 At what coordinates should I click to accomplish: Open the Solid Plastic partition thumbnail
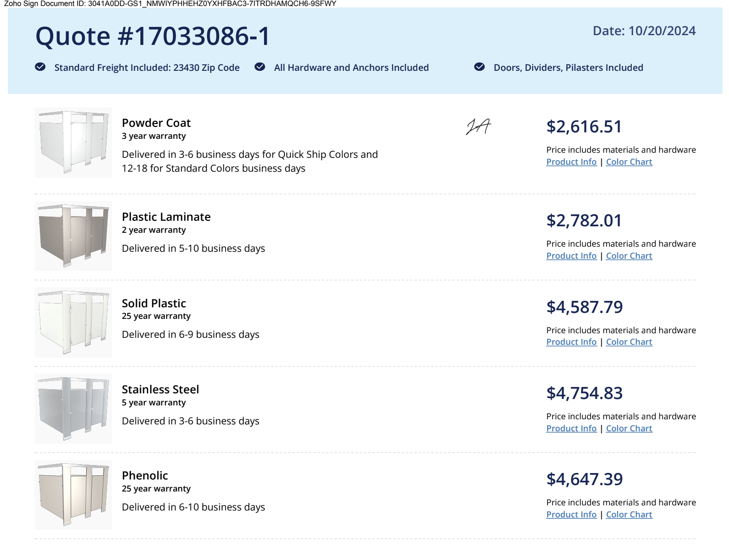coord(73,323)
